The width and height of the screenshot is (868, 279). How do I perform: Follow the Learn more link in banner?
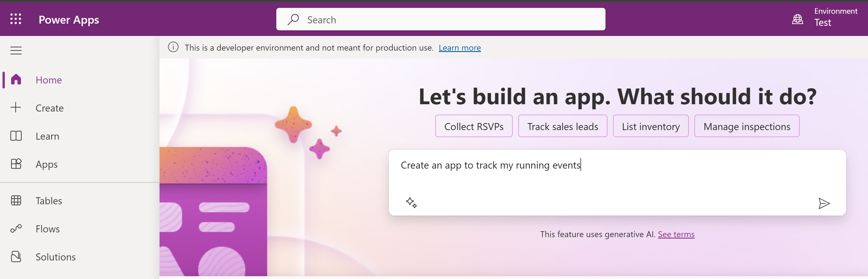point(459,48)
